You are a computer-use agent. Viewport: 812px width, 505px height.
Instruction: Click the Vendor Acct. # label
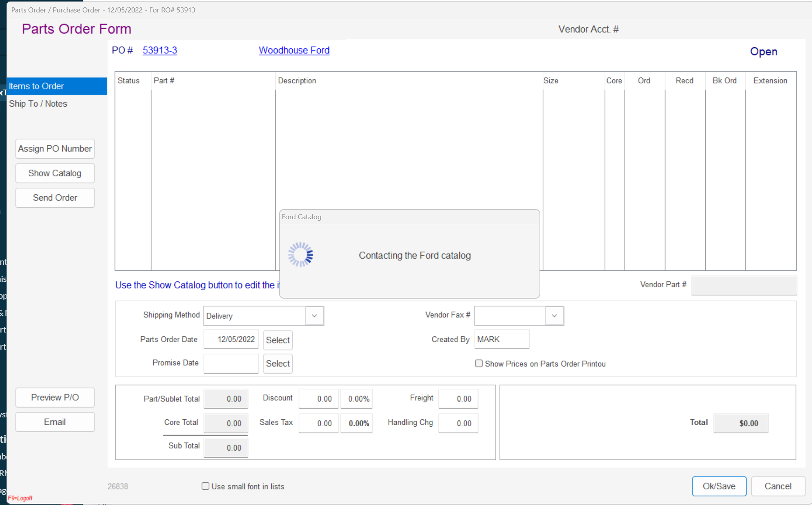pos(589,29)
